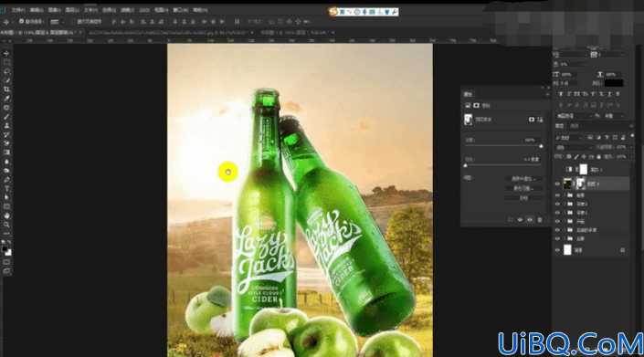Open the 图像 menu

click(x=54, y=10)
